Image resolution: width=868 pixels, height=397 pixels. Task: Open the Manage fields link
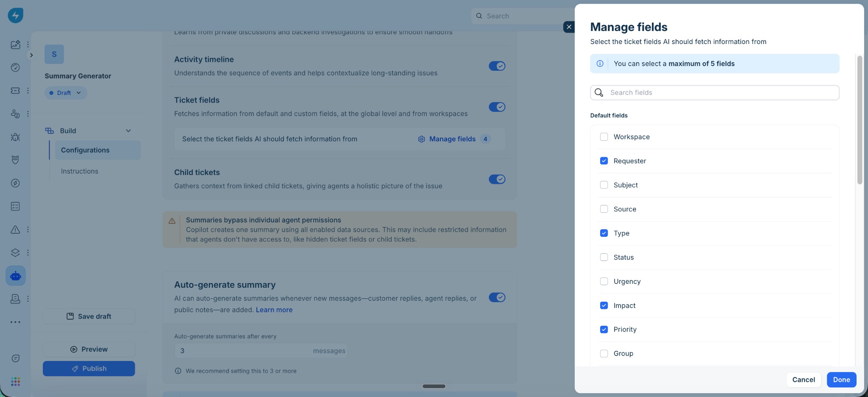point(452,139)
